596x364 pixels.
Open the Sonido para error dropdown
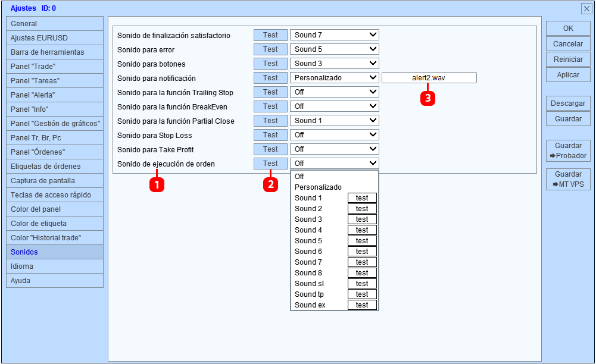click(x=335, y=49)
